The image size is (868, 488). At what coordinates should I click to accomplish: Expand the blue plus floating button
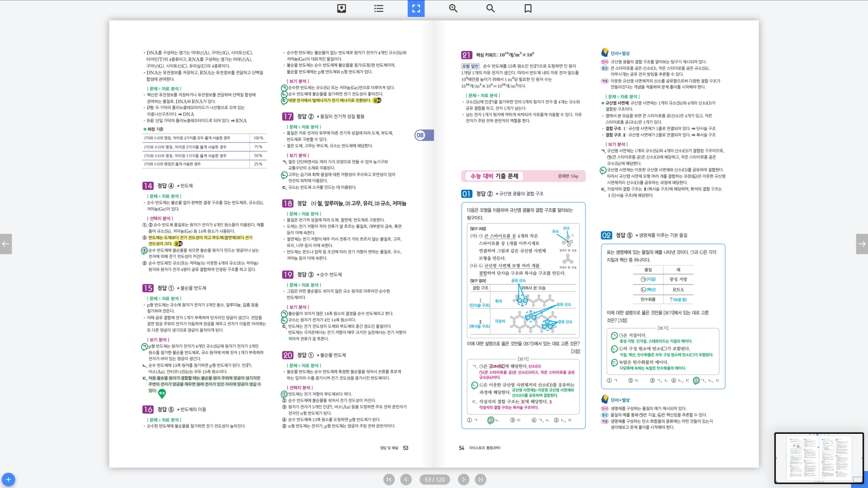(x=8, y=479)
